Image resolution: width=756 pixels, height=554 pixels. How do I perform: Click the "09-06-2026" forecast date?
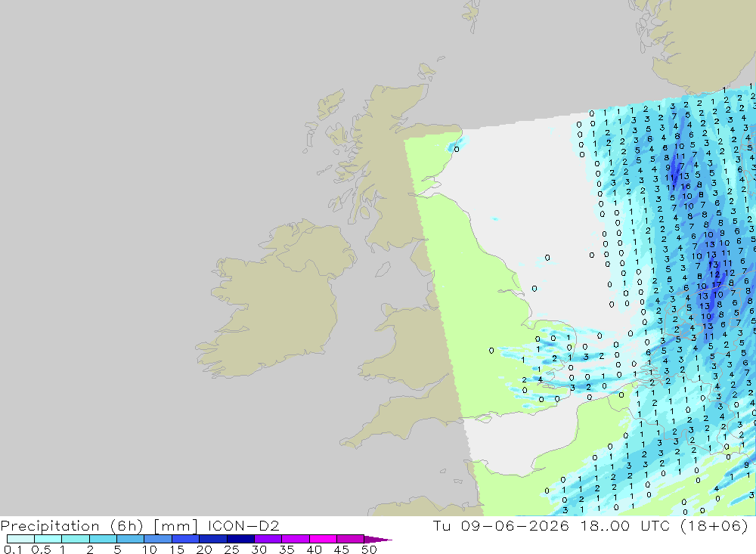[515, 525]
